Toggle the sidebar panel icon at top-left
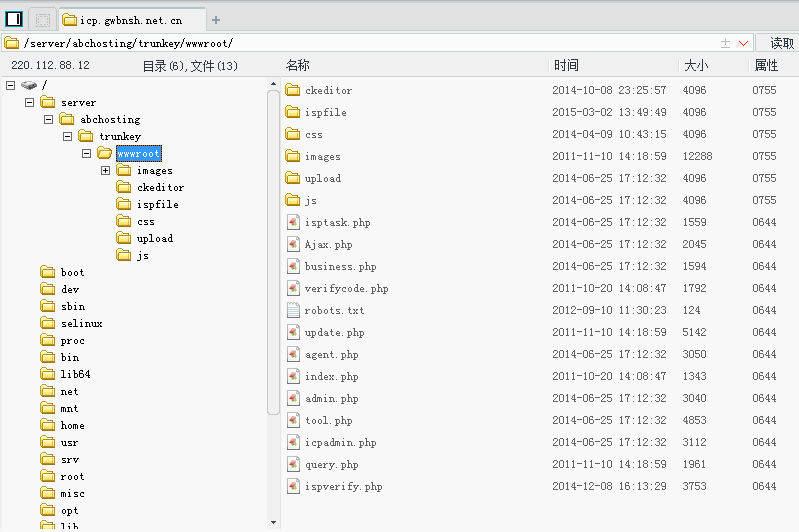Screen dimensions: 799x532 click(14, 19)
